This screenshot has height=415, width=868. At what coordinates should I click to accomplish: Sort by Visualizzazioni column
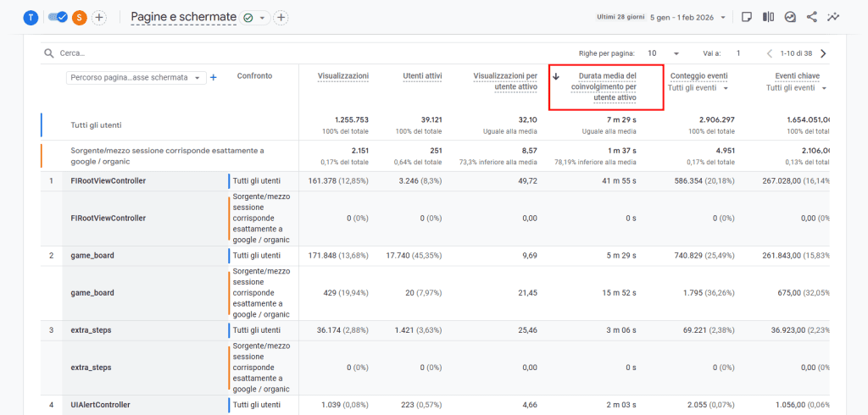[x=343, y=76]
